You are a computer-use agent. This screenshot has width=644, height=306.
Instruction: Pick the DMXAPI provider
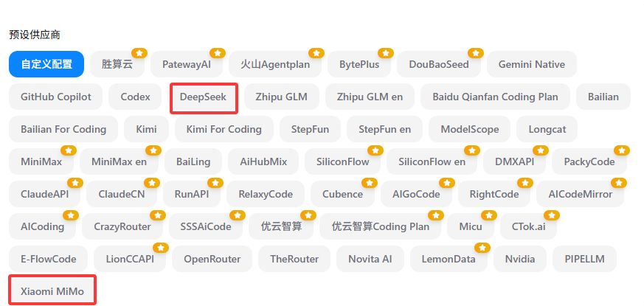[x=514, y=161]
